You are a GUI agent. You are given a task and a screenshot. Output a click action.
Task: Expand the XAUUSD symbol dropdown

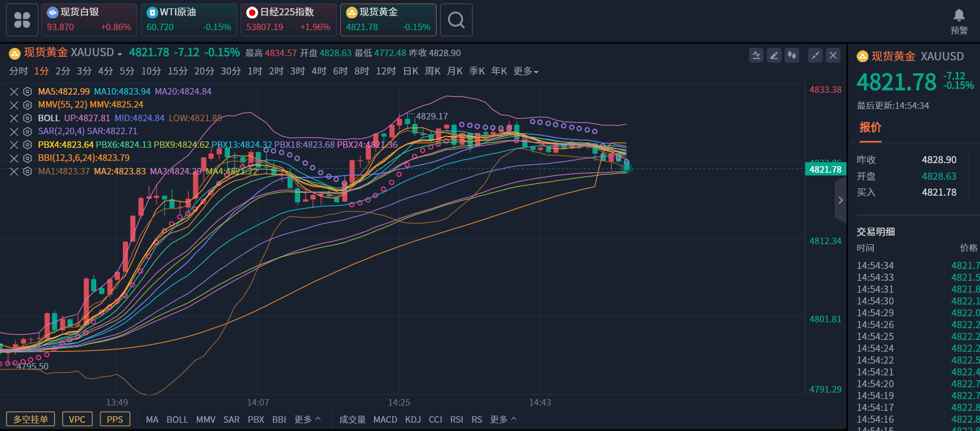120,54
